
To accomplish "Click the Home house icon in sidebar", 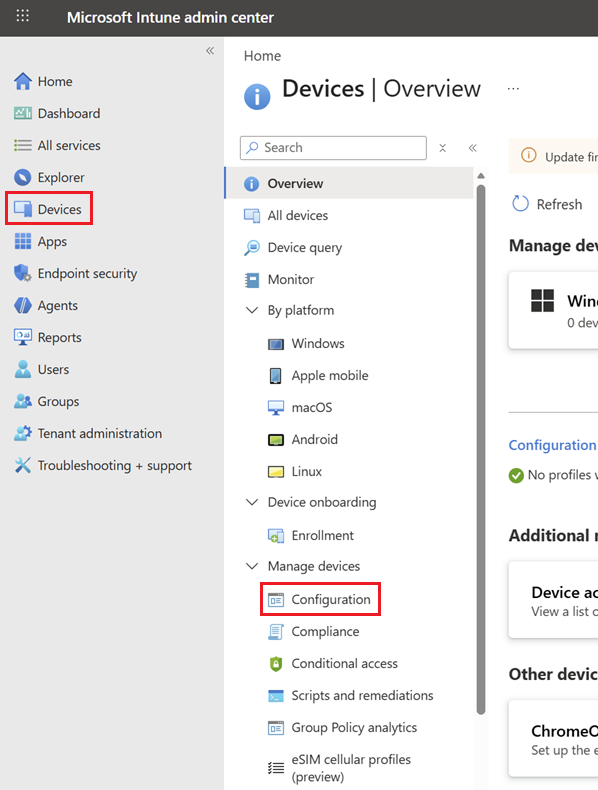I will coord(23,81).
